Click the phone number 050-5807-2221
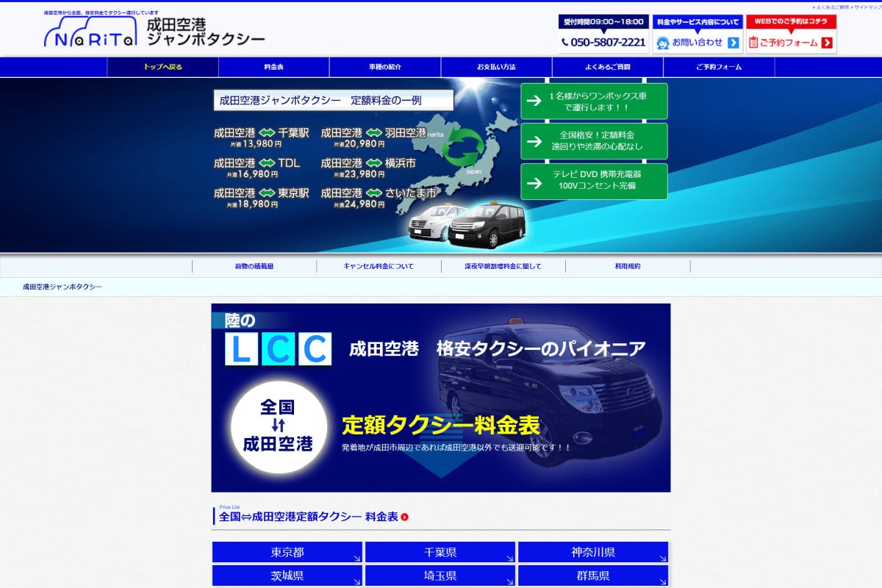882x588 pixels. (608, 43)
